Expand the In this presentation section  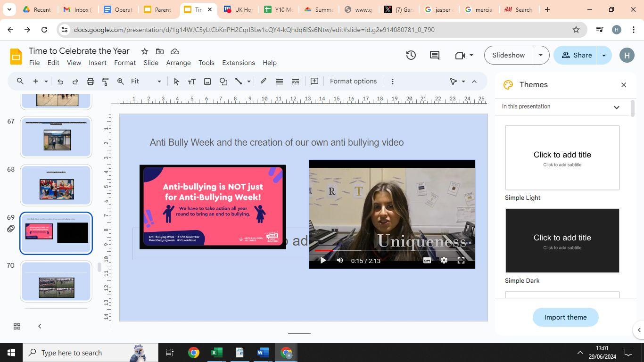point(616,107)
